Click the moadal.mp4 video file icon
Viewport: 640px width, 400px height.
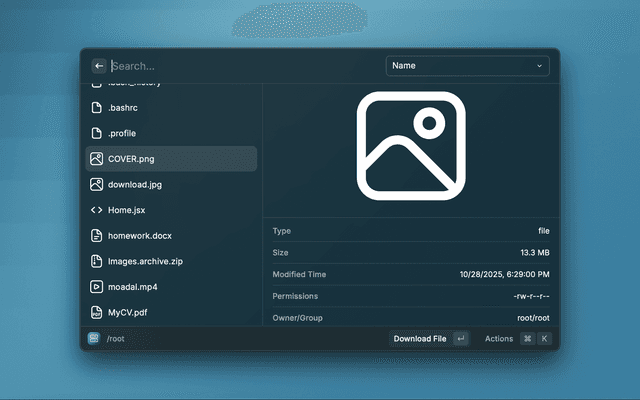[97, 287]
